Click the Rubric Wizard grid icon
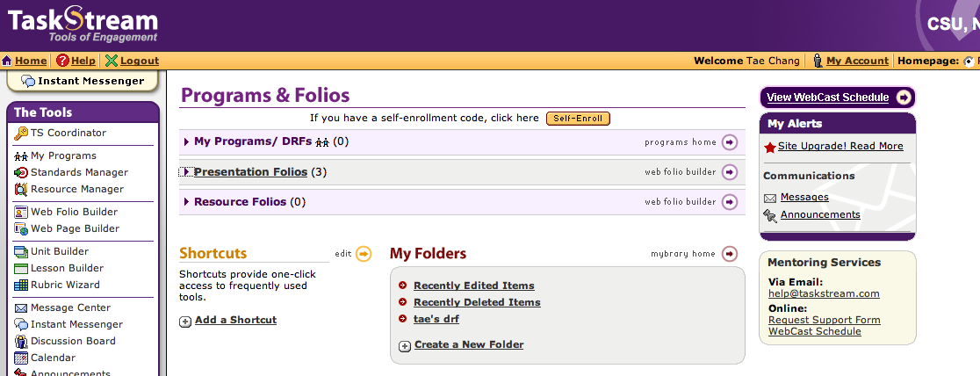Screen dimensions: 980x376 [x=20, y=285]
